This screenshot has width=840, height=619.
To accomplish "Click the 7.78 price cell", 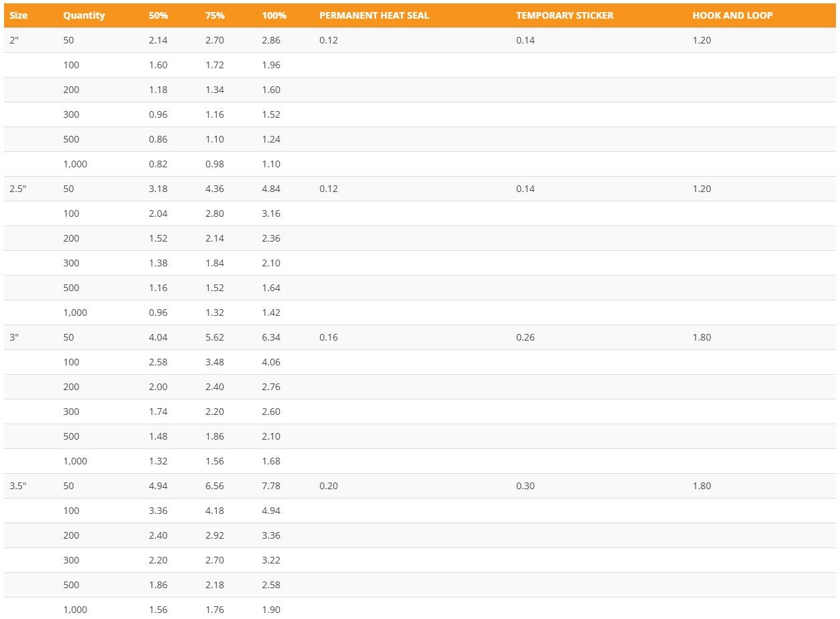I will click(x=271, y=486).
